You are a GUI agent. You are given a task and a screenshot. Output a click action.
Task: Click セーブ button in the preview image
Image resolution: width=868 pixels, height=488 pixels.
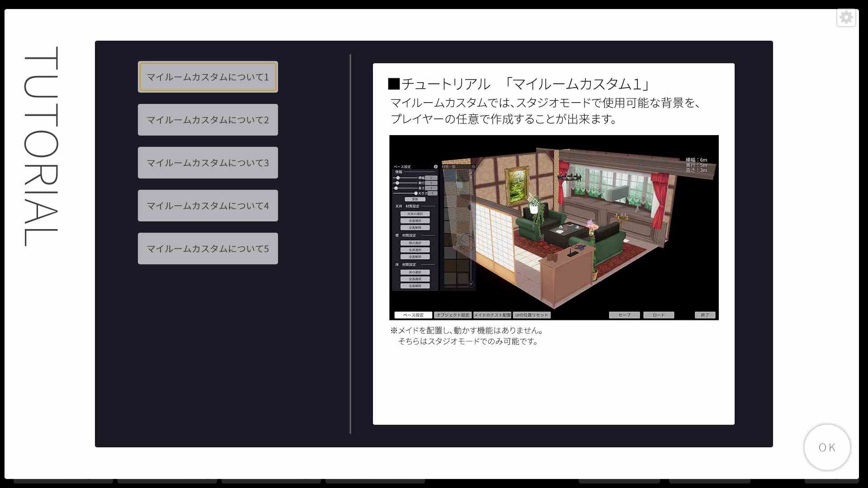coord(624,315)
